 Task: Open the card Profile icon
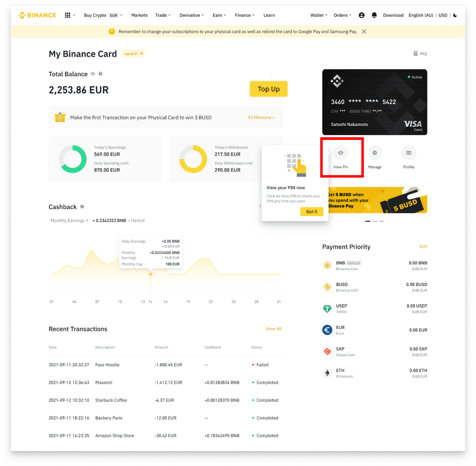click(409, 153)
